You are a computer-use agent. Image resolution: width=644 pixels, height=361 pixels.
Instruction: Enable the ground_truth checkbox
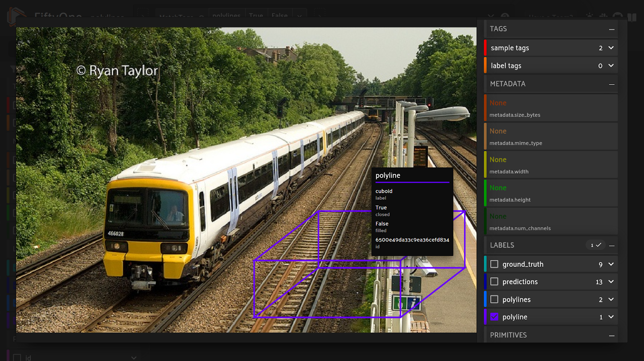[x=494, y=264]
